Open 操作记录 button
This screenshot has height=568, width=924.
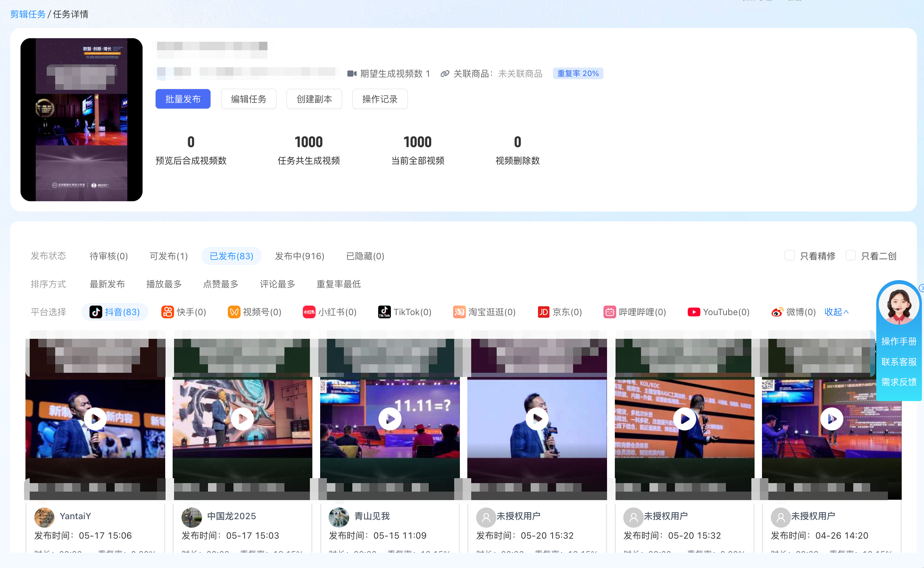pyautogui.click(x=380, y=99)
